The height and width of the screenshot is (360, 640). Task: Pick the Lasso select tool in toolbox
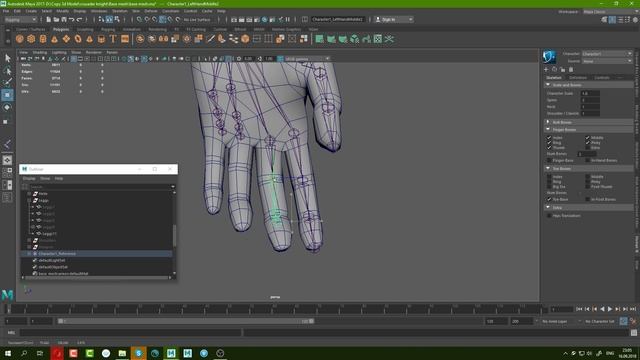pos(7,71)
